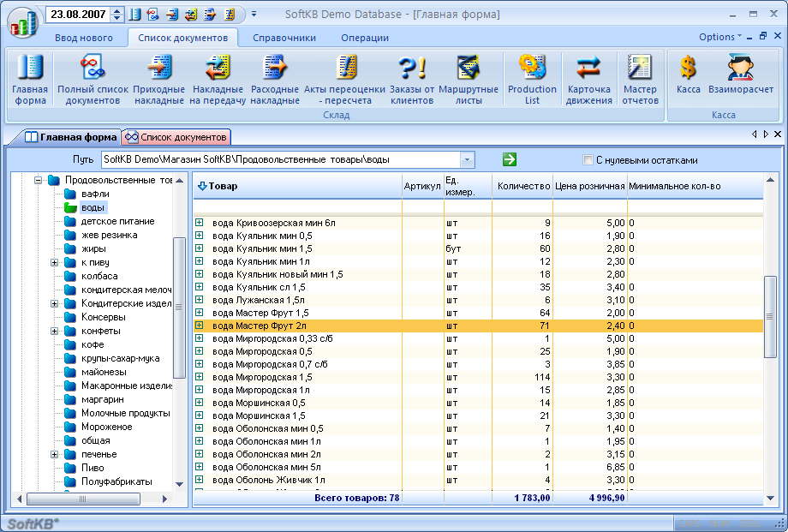Select row вода Лужанская 1,5л
788x532 pixels.
click(478, 300)
